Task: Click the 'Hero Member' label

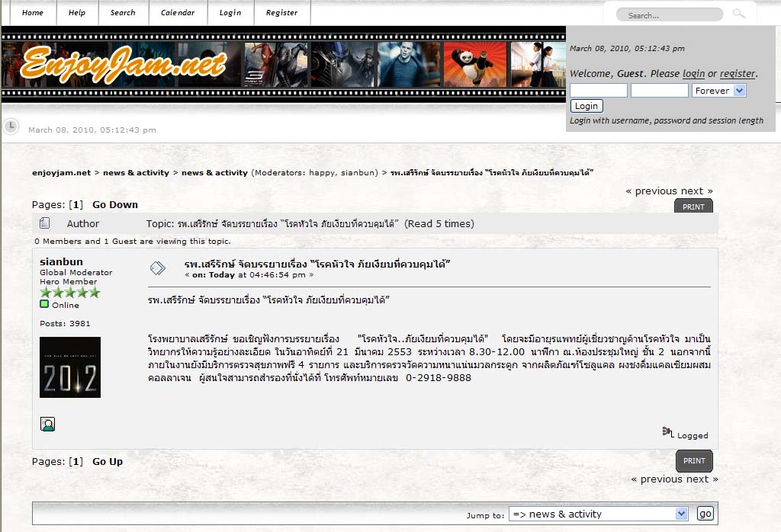Action: (68, 281)
